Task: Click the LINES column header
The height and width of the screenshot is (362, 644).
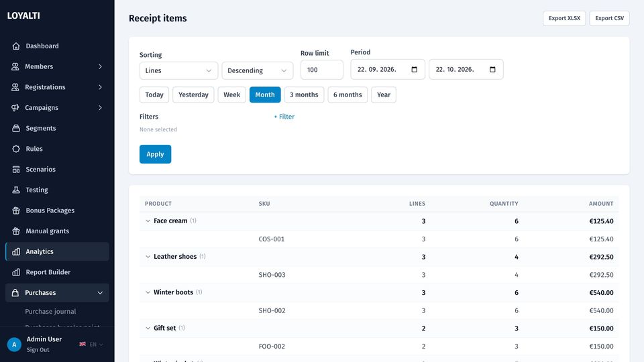Action: 417,204
